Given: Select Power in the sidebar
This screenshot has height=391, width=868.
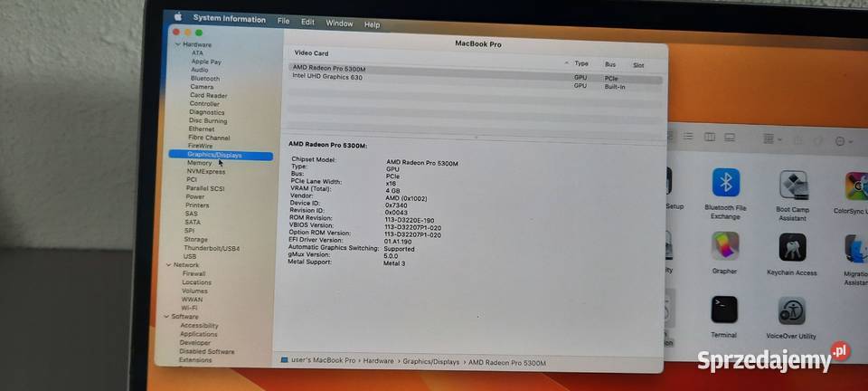Looking at the screenshot, I should point(195,196).
